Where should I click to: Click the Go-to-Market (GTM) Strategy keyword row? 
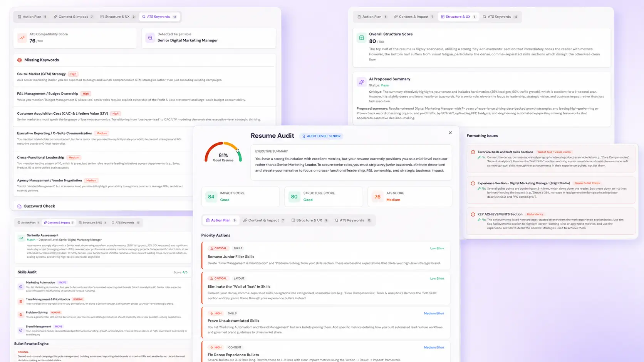(x=144, y=77)
